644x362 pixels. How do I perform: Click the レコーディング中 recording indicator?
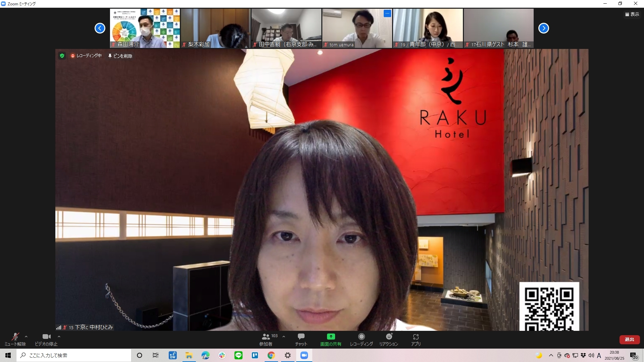(x=86, y=56)
